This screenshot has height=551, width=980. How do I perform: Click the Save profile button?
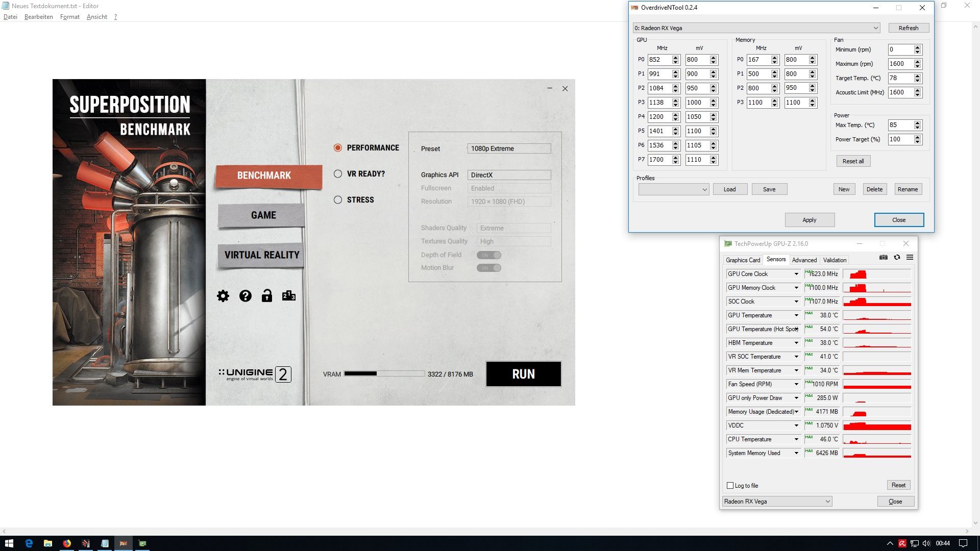(769, 189)
